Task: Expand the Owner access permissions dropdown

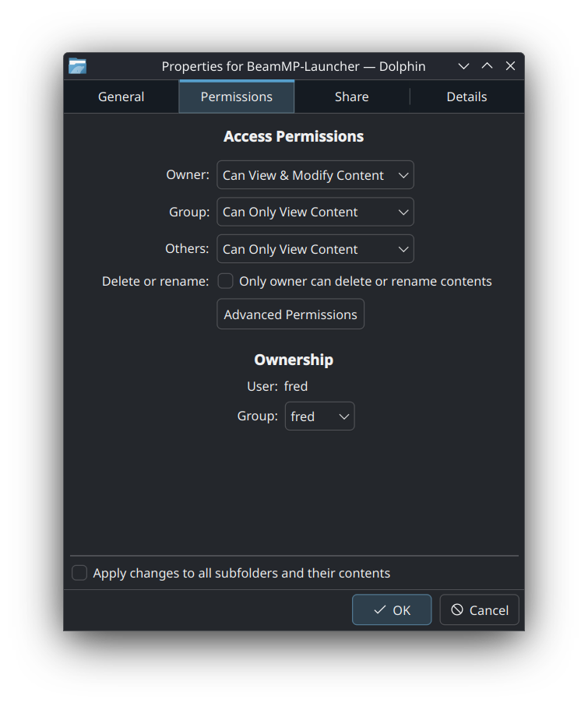Action: tap(315, 175)
